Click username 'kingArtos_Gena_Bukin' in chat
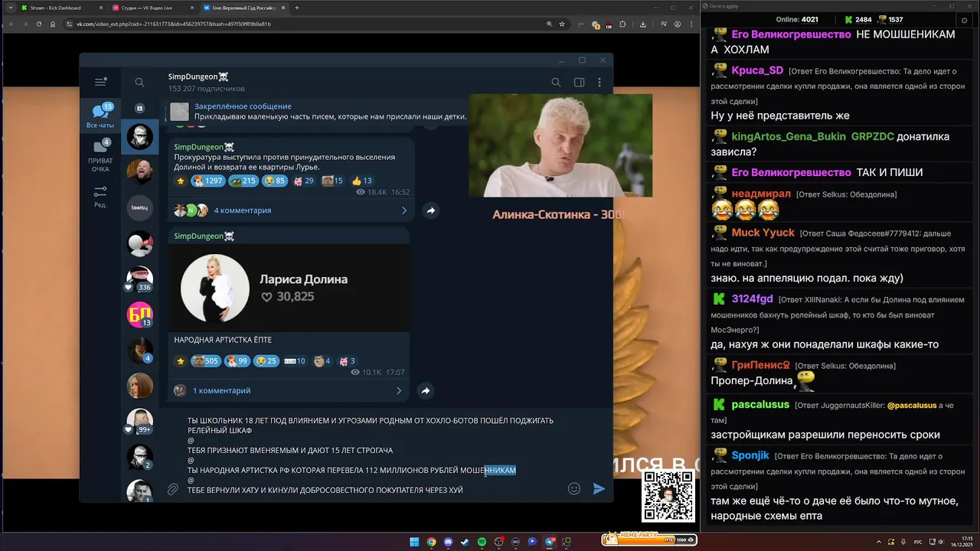980x551 pixels. tap(789, 136)
